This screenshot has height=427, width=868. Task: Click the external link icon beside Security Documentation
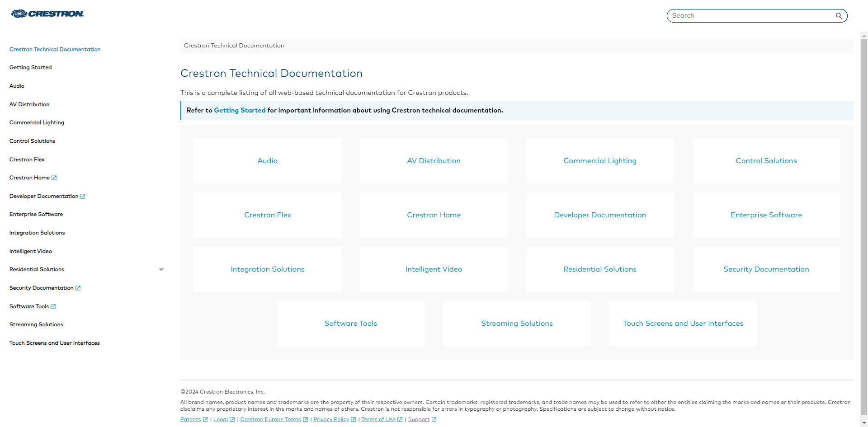[78, 288]
